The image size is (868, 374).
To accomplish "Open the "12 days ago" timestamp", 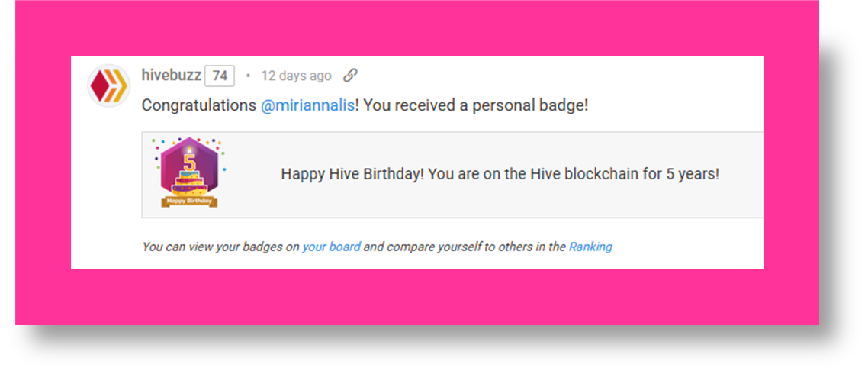I will tap(296, 76).
